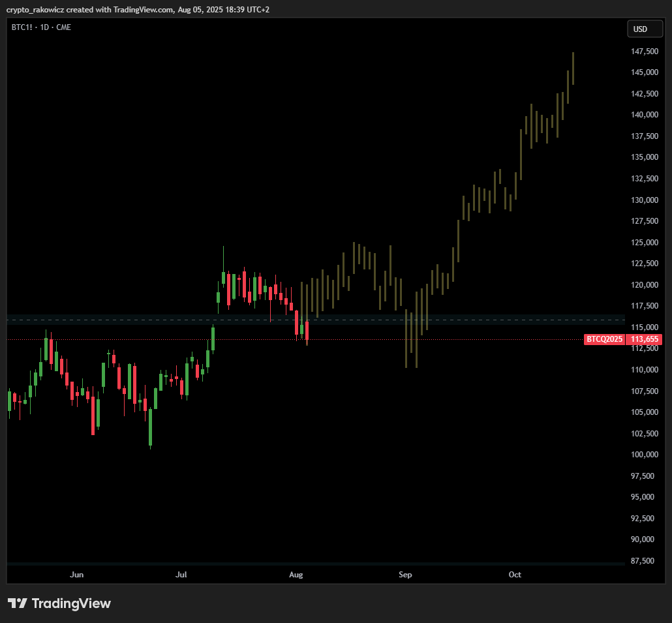Click the Jul label on time axis

181,575
